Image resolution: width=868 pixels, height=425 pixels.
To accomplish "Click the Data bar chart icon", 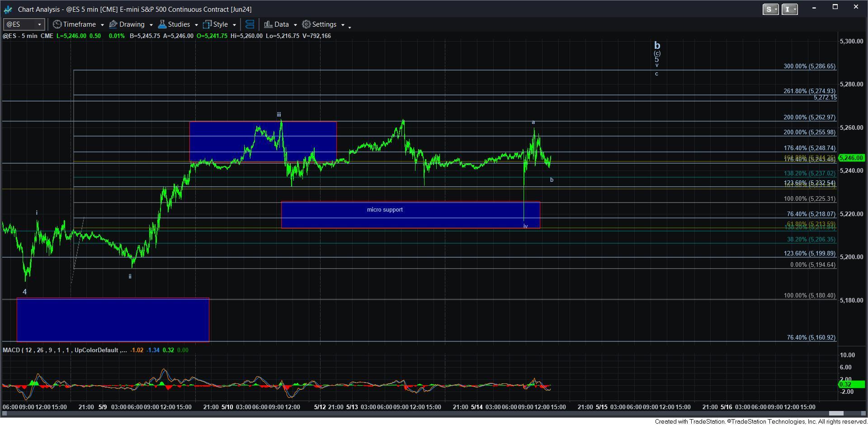I will pyautogui.click(x=268, y=24).
